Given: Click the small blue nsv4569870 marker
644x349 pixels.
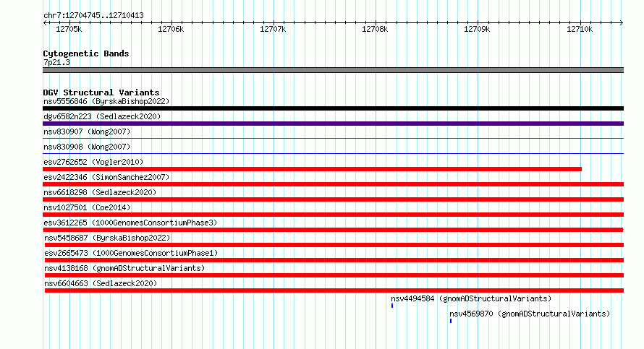Looking at the screenshot, I should coord(451,321).
